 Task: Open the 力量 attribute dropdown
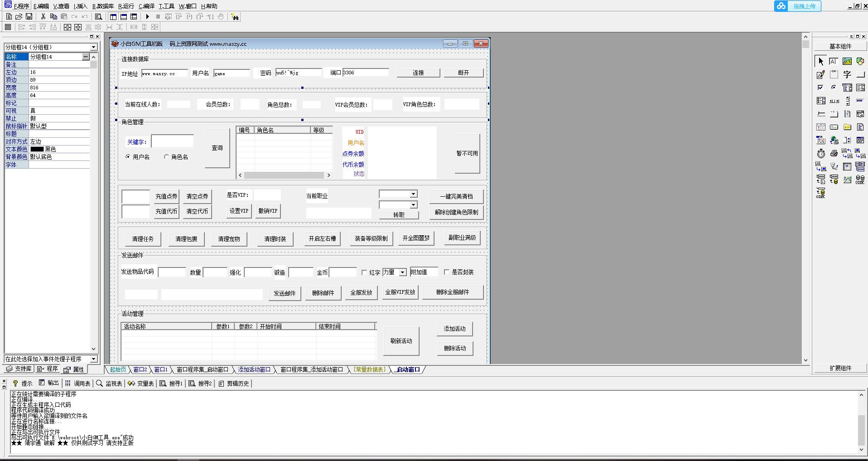pyautogui.click(x=402, y=272)
